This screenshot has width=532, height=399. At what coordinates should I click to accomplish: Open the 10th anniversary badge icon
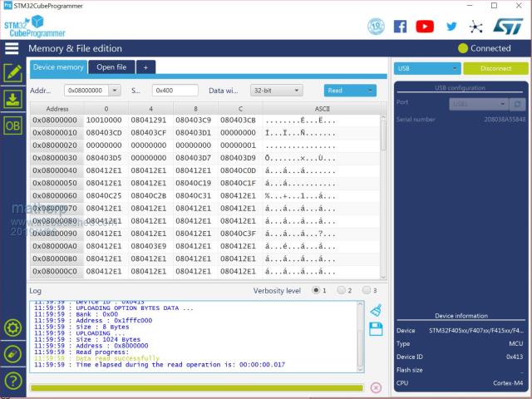[x=376, y=26]
